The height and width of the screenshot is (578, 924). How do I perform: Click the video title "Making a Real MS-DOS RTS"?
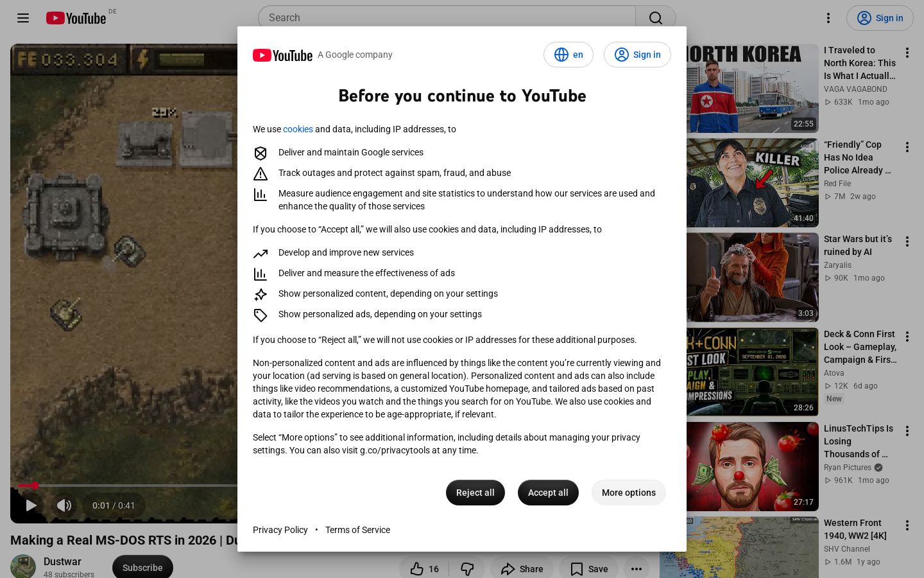(124, 540)
